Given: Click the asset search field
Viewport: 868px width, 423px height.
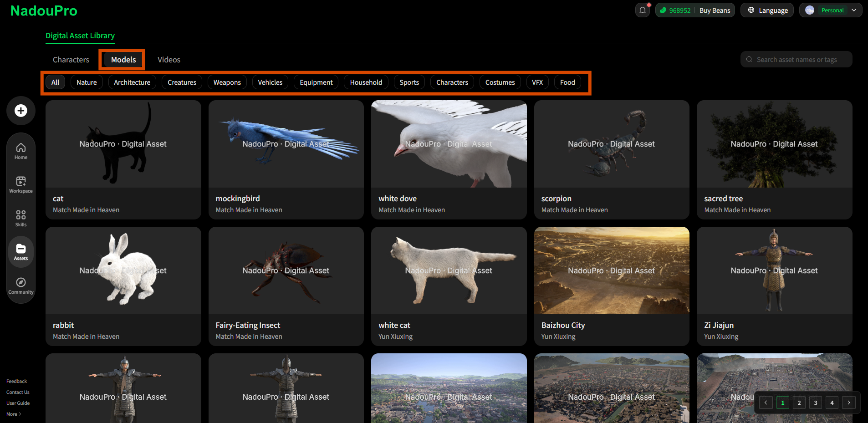Looking at the screenshot, I should [x=797, y=59].
